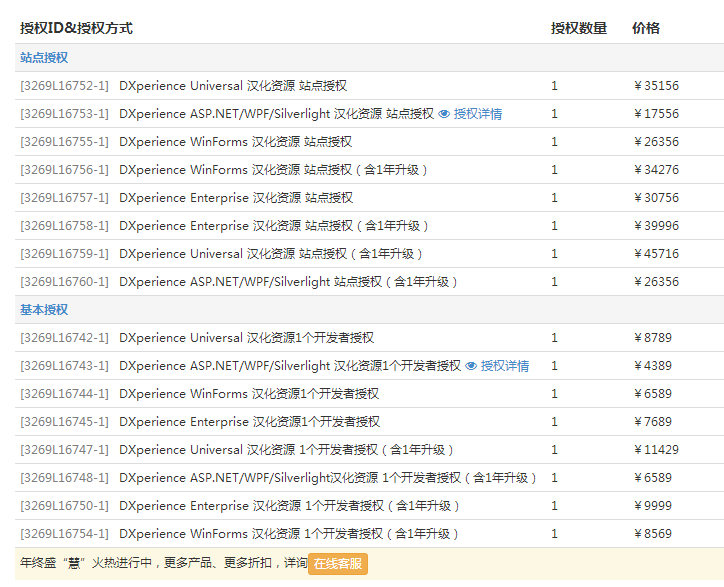This screenshot has width=724, height=587.
Task: Select the 基本授权 section header
Action: pos(44,310)
